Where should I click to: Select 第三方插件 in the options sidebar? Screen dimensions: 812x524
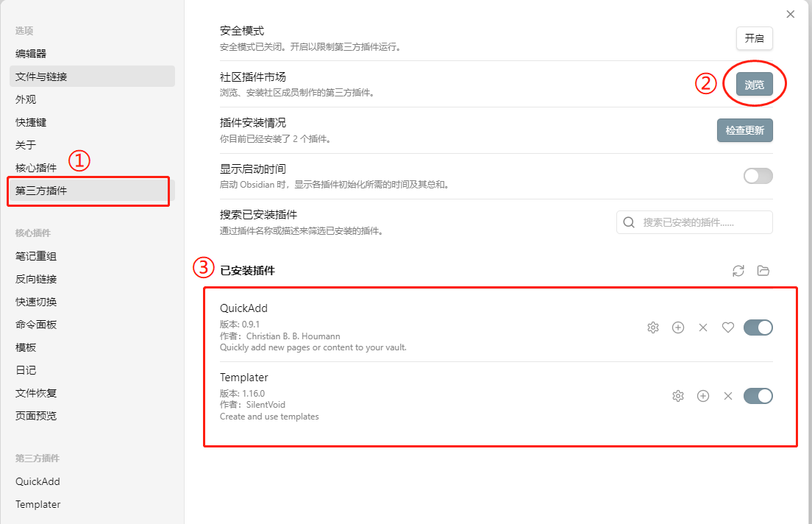coord(41,191)
